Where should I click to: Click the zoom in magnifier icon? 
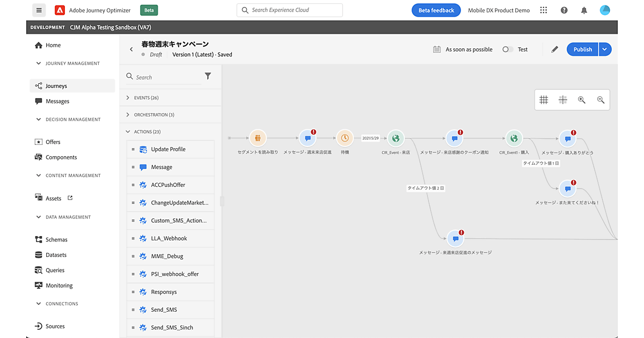[x=581, y=100]
